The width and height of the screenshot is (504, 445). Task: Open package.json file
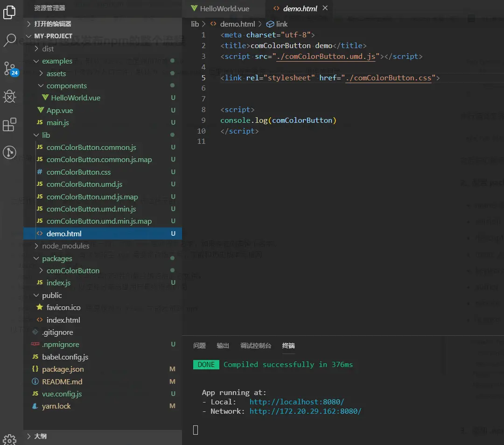[x=103, y=369]
